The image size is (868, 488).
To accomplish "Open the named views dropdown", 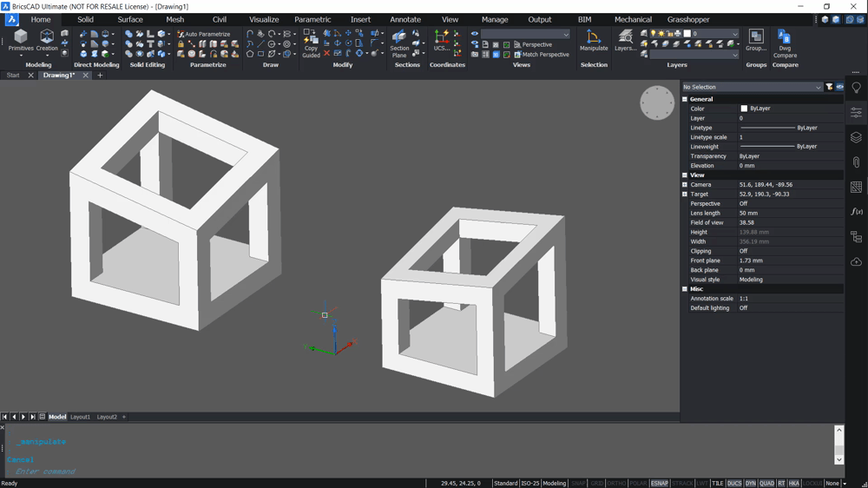I will pos(525,35).
